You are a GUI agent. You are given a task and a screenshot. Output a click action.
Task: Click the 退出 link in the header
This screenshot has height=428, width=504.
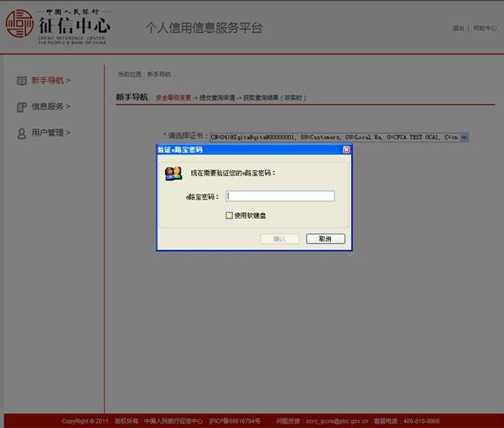pos(458,29)
